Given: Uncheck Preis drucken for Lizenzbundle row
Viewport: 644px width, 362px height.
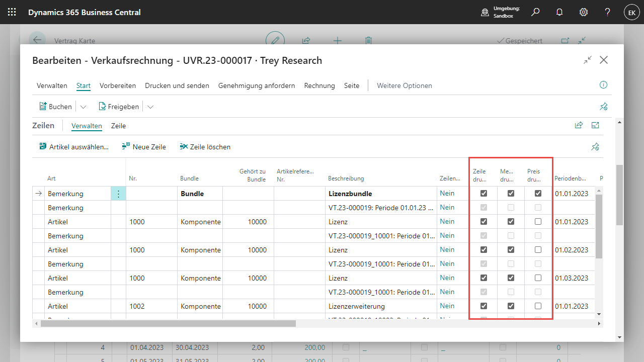Looking at the screenshot, I should (x=538, y=194).
